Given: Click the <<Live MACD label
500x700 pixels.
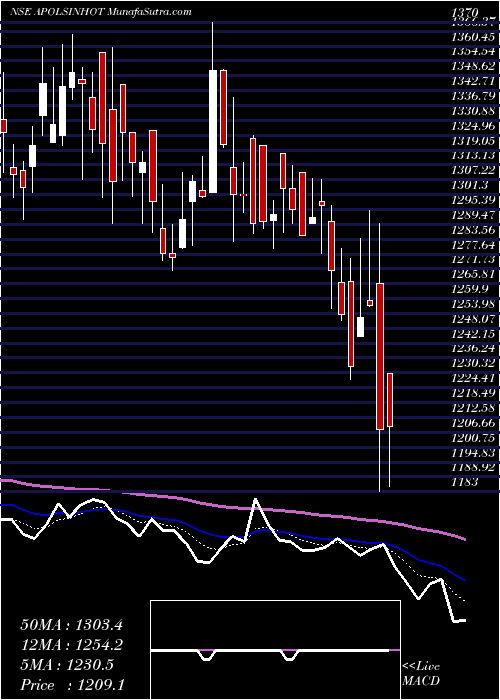Looking at the screenshot, I should [421, 674].
